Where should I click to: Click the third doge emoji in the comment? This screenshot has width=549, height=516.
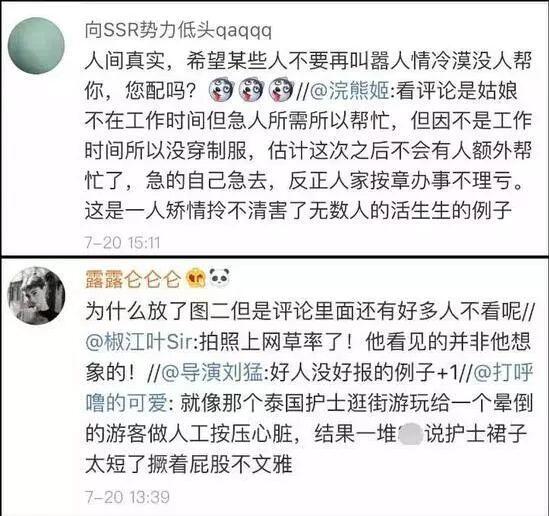tap(281, 90)
